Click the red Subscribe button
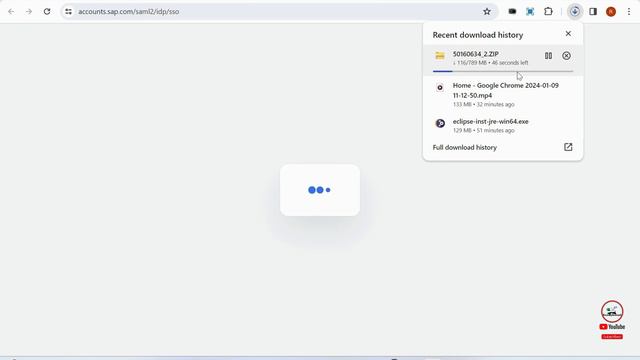640x360 pixels. tap(612, 337)
